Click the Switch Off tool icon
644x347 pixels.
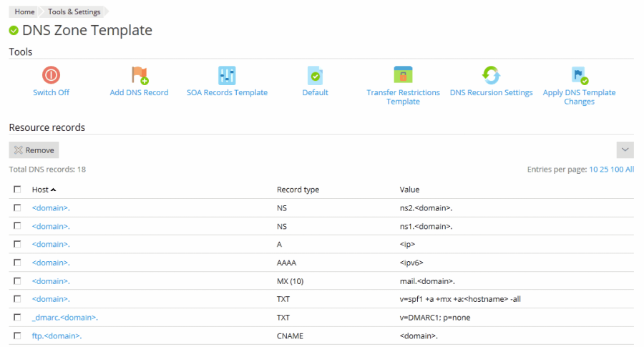[51, 75]
